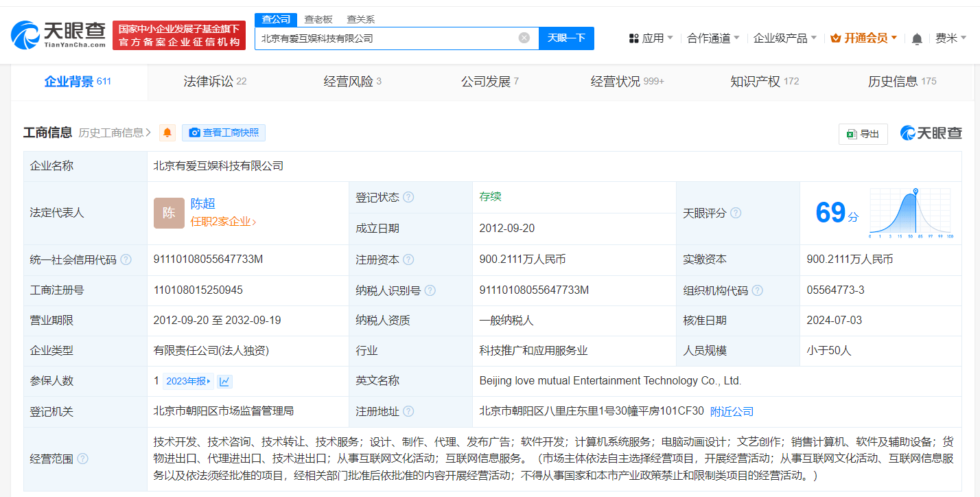980x497 pixels.
Task: Open the 知识产权 tab
Action: [764, 82]
